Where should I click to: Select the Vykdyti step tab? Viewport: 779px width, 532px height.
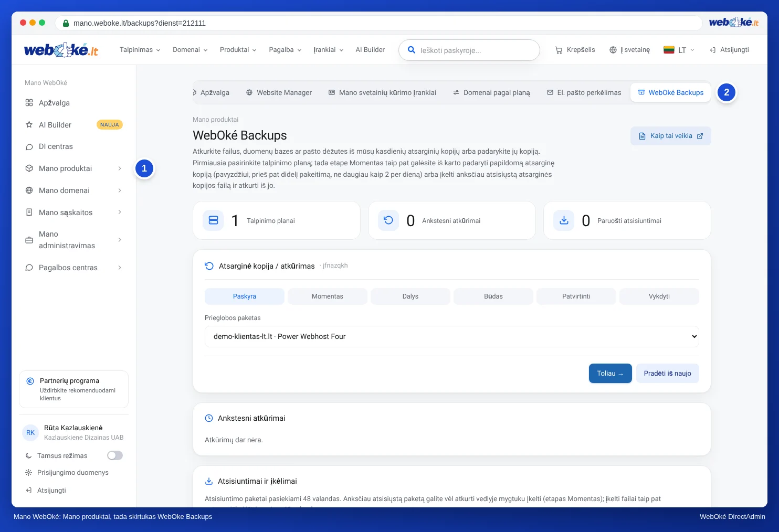tap(659, 296)
